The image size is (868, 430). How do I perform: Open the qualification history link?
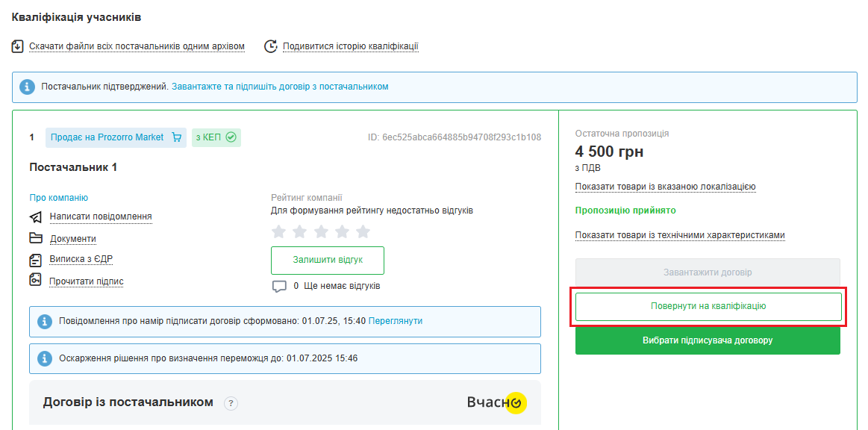[350, 46]
